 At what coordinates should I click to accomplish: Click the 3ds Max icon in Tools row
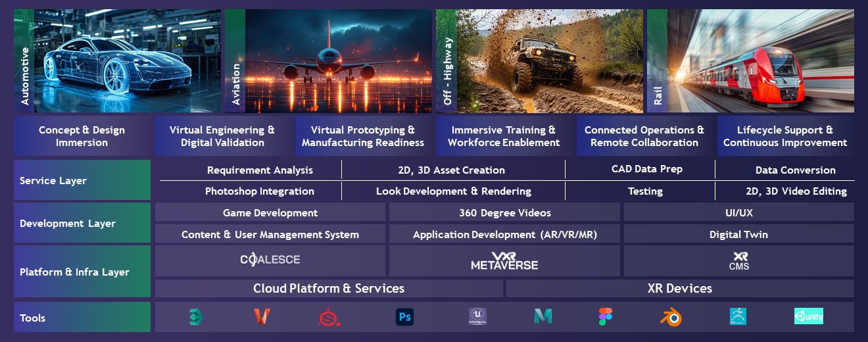click(x=195, y=317)
